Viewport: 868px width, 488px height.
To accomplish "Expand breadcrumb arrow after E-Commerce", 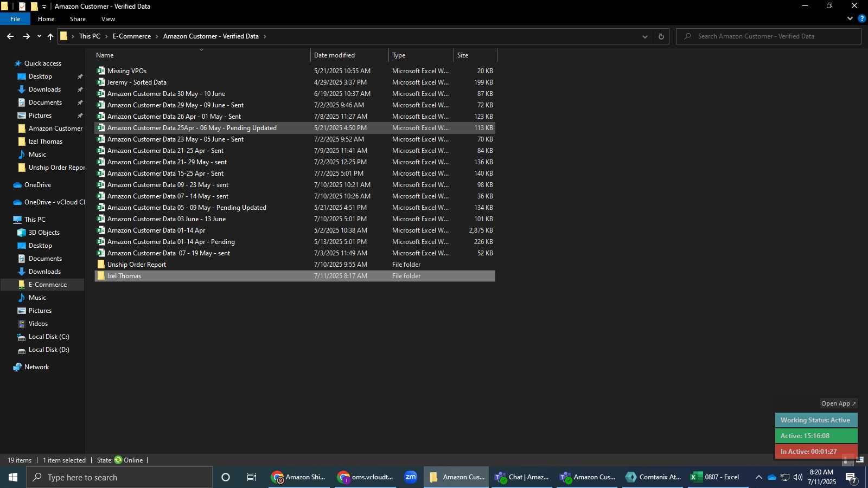I will (157, 36).
